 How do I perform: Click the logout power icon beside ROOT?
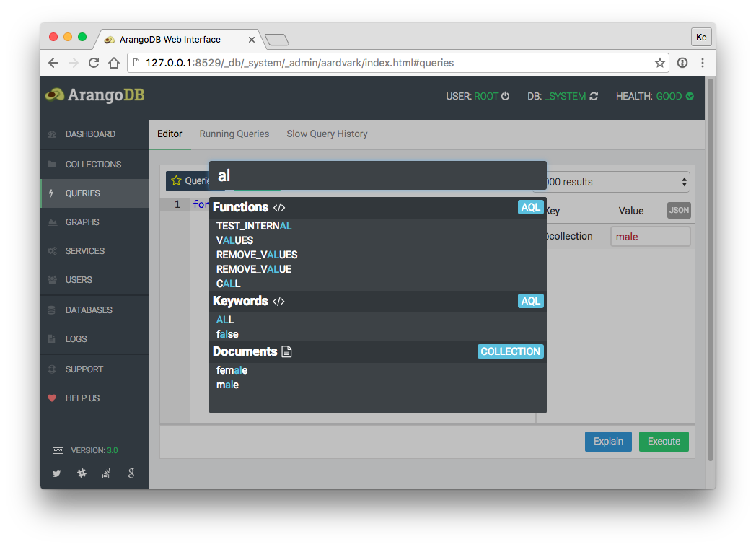click(506, 96)
